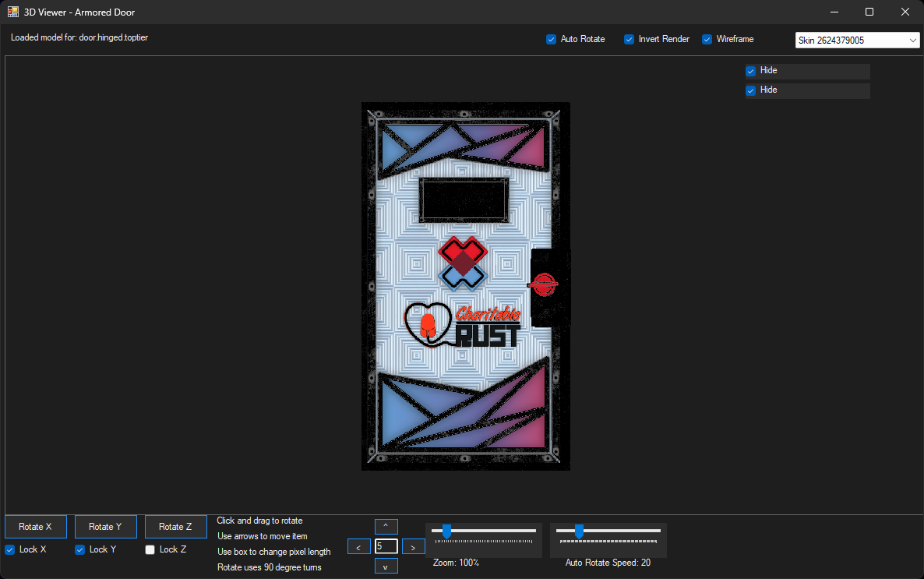Toggle the second Hide checkbox
This screenshot has height=579, width=924.
tap(751, 90)
